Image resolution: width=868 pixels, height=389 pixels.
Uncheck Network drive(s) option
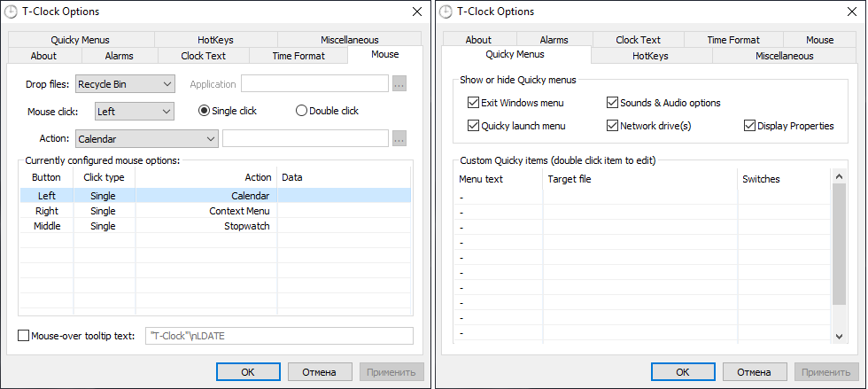pos(612,126)
